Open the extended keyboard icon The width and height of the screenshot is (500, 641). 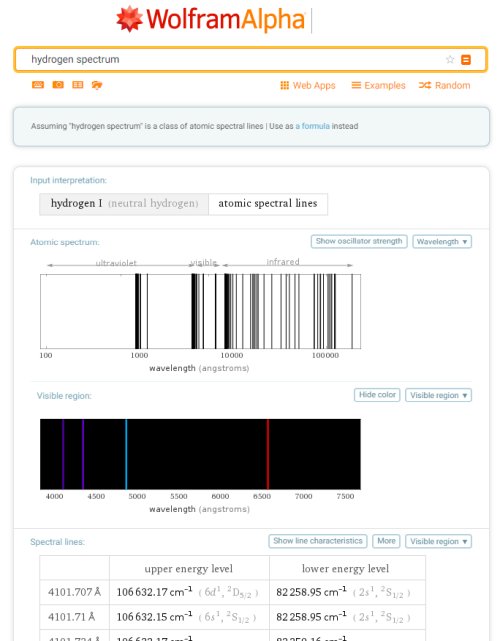(38, 85)
